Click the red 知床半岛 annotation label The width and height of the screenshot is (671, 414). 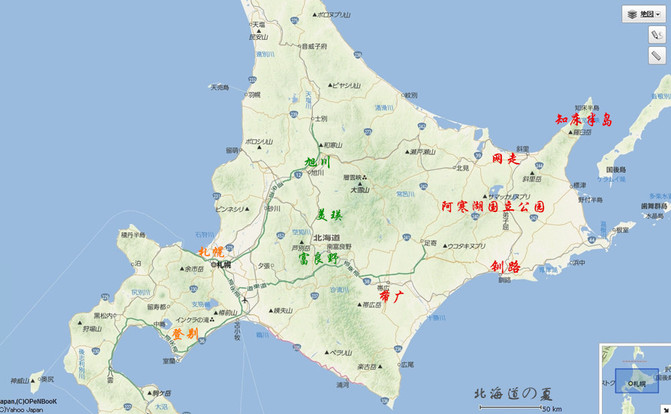point(584,120)
